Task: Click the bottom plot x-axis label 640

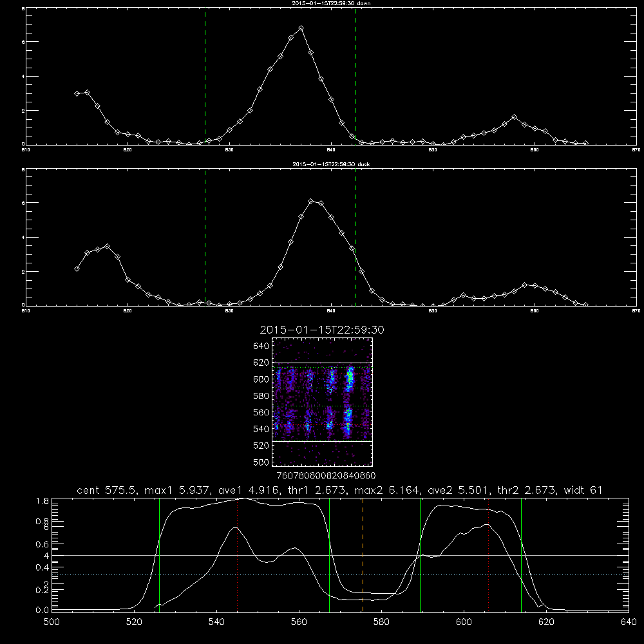Action: click(x=629, y=622)
